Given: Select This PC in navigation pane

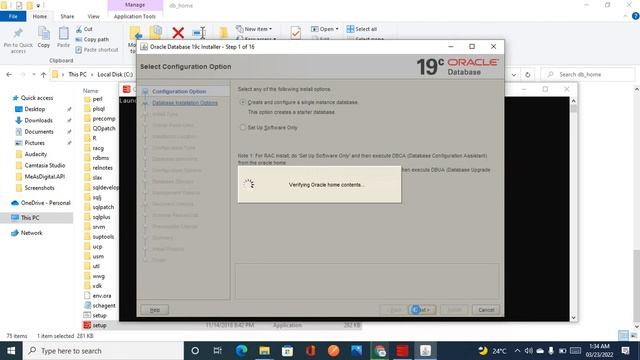Looking at the screenshot, I should click(x=30, y=218).
